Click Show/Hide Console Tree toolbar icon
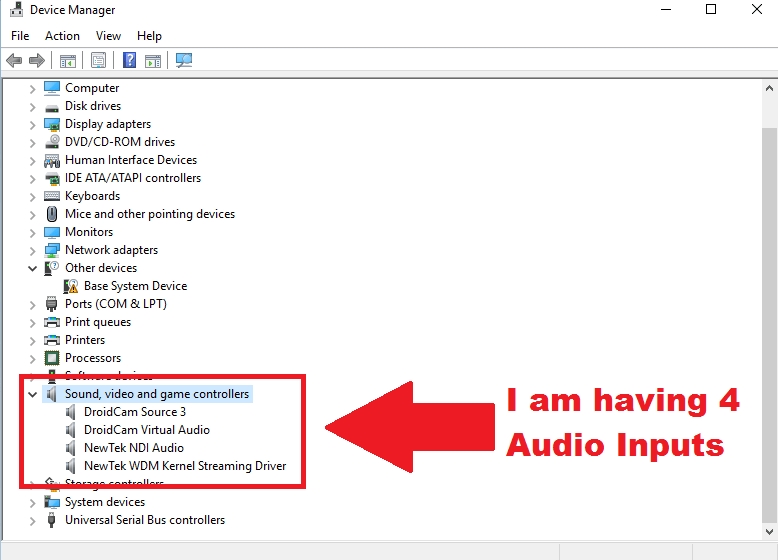778x560 pixels. click(x=68, y=61)
